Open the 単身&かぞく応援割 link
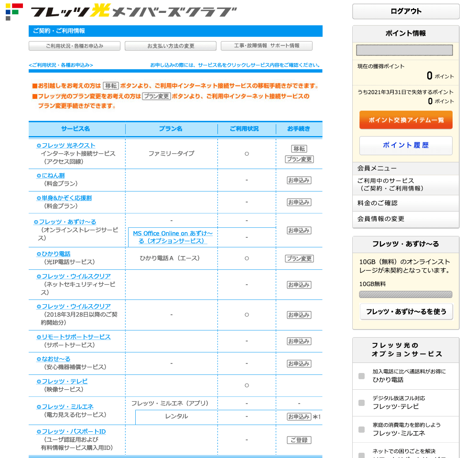Image resolution: width=476 pixels, height=458 pixels. coord(64,198)
